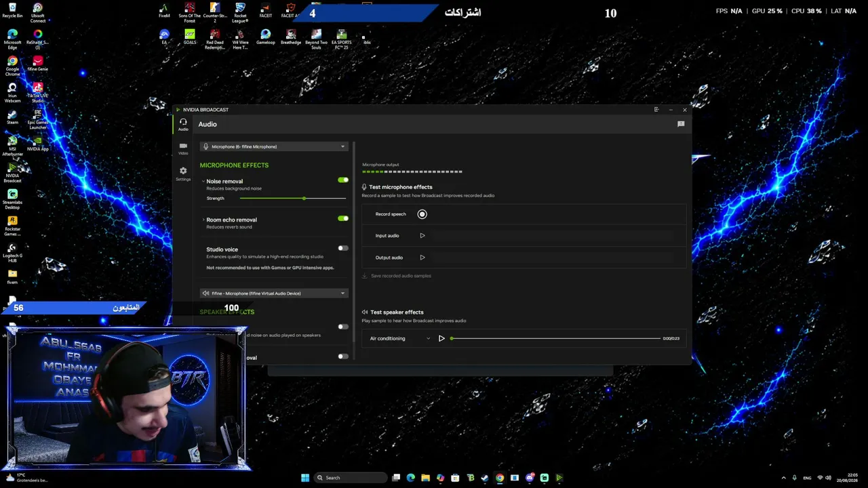Toggle the bottom speaker effect switch
The height and width of the screenshot is (488, 868).
343,357
